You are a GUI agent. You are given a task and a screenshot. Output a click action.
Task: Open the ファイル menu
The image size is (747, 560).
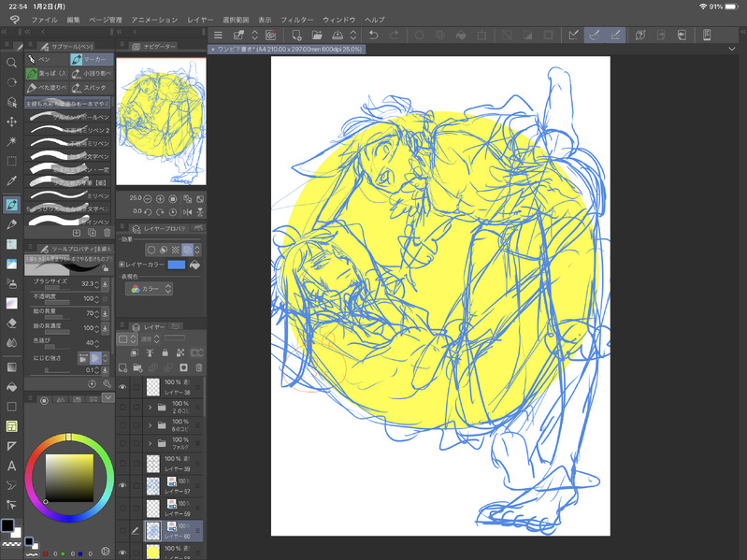click(x=44, y=20)
